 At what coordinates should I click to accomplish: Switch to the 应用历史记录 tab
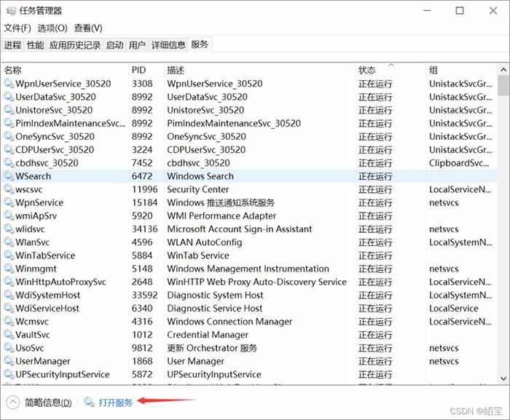click(75, 45)
